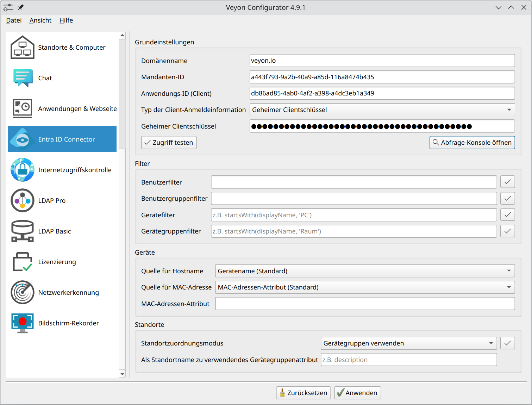This screenshot has height=405, width=532.
Task: Test the Standortzuordnungsmodus checkmark button
Action: (x=507, y=343)
